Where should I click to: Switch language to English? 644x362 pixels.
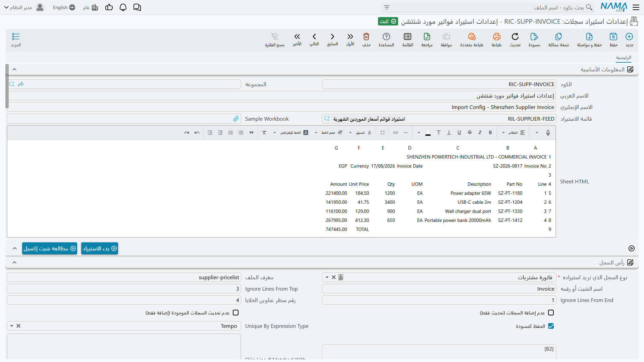click(x=64, y=7)
